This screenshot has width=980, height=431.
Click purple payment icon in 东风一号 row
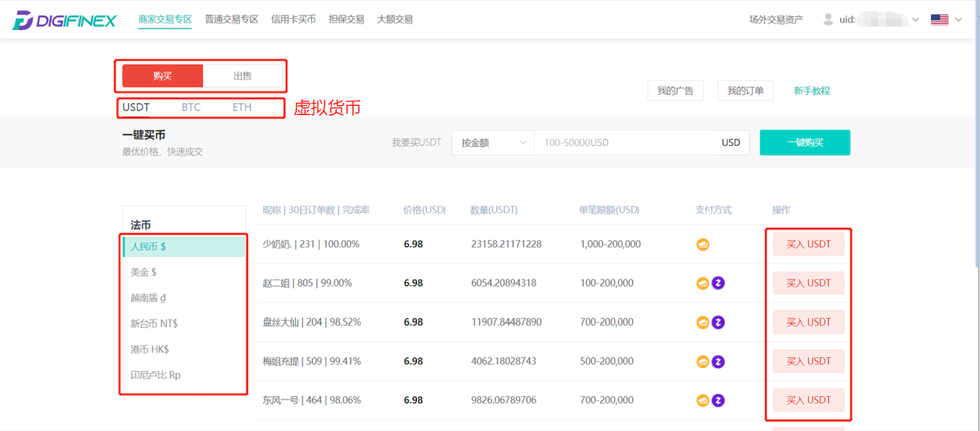718,400
